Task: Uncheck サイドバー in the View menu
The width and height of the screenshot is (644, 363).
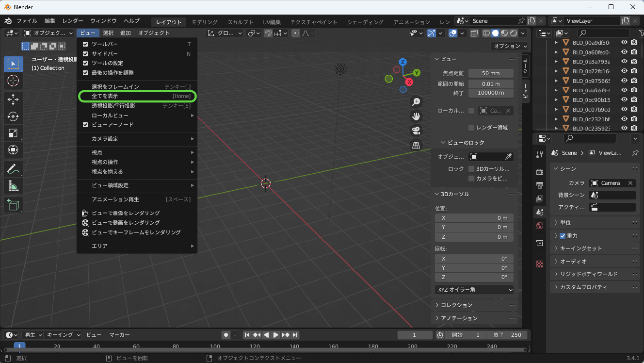Action: click(x=85, y=54)
